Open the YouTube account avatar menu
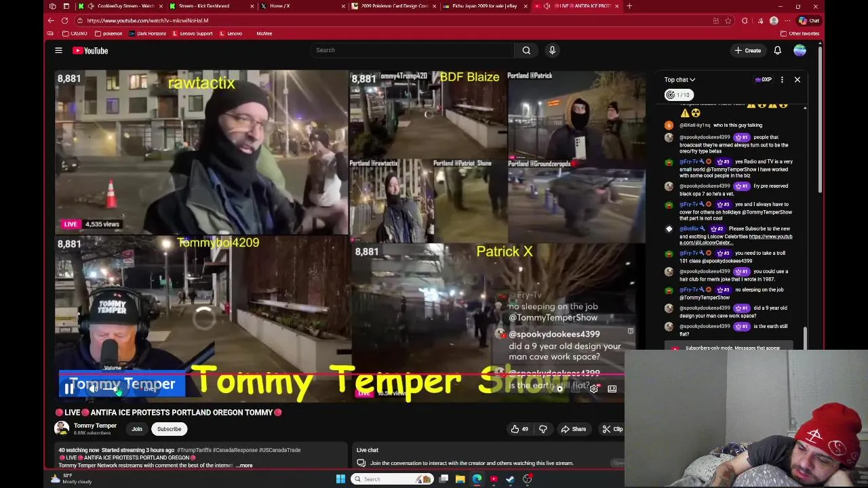This screenshot has height=488, width=868. coord(800,50)
